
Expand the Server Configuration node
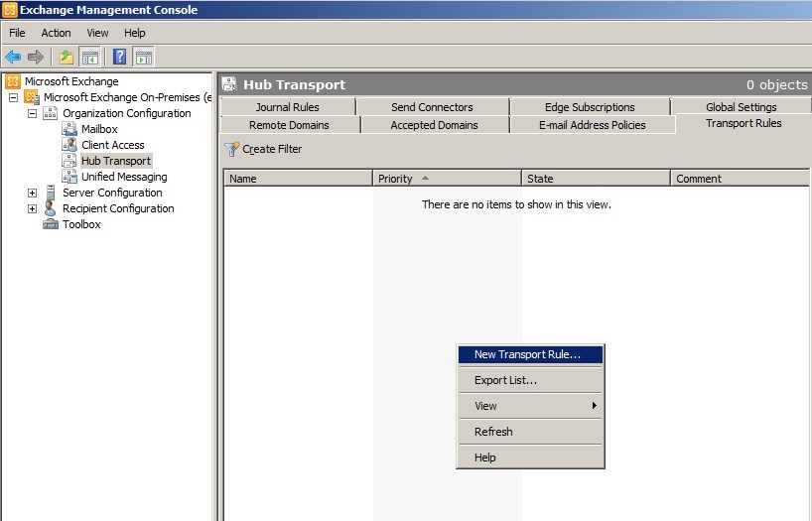coord(32,193)
